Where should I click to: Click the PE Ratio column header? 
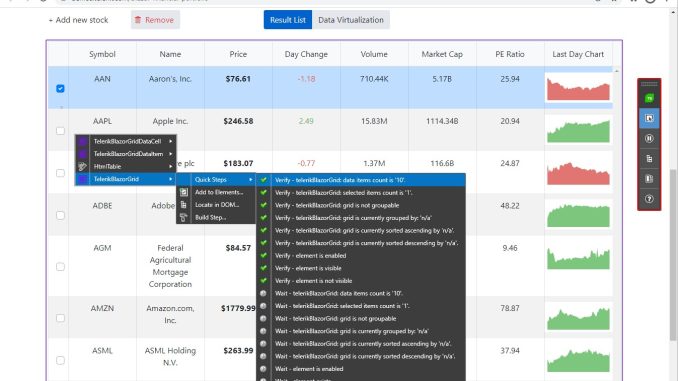click(510, 54)
